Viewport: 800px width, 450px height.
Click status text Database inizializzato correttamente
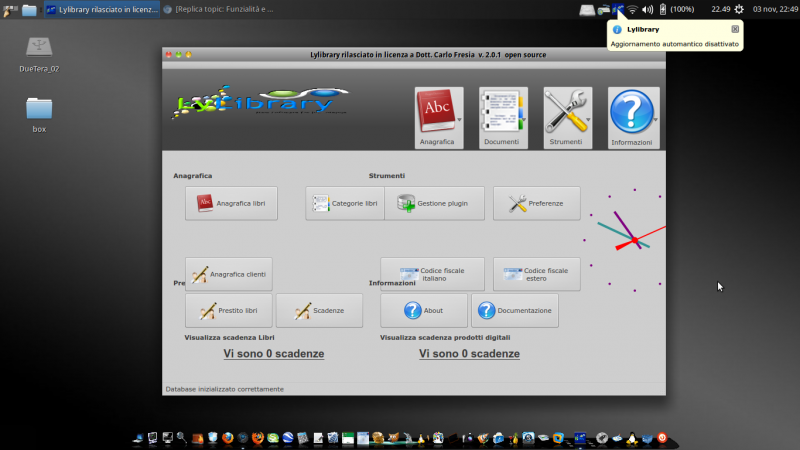pos(224,389)
